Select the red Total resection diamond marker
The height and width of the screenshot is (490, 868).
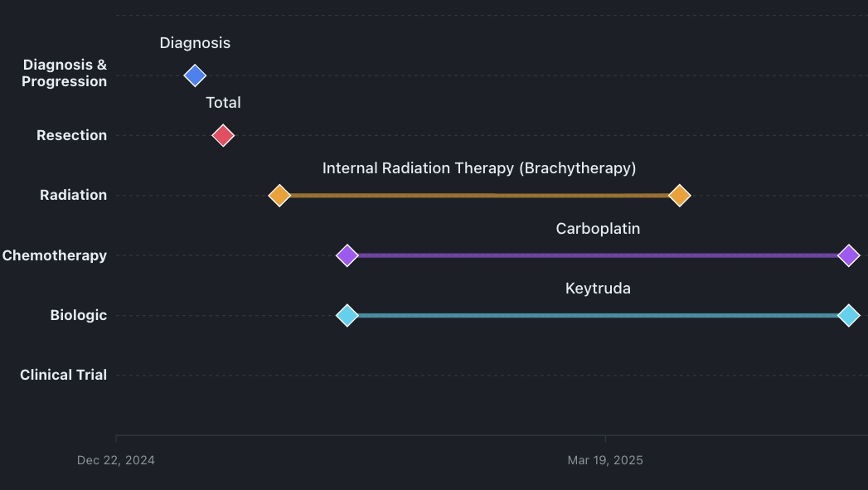[x=222, y=135]
